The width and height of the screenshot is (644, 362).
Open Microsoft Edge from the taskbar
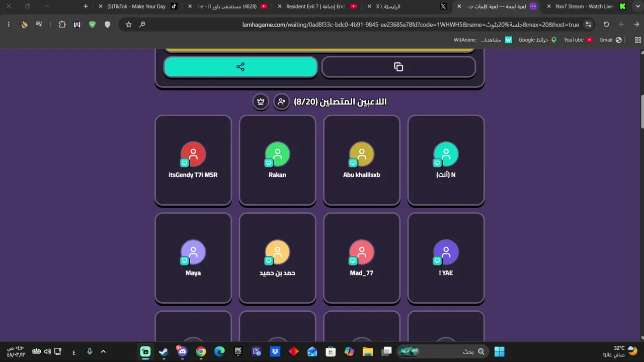click(219, 351)
